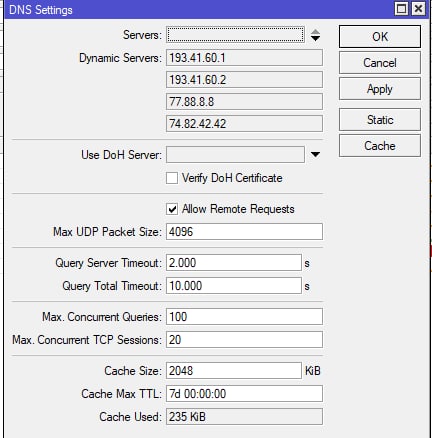Open the DNS Cache list
Screen dimensions: 432x438
click(380, 146)
